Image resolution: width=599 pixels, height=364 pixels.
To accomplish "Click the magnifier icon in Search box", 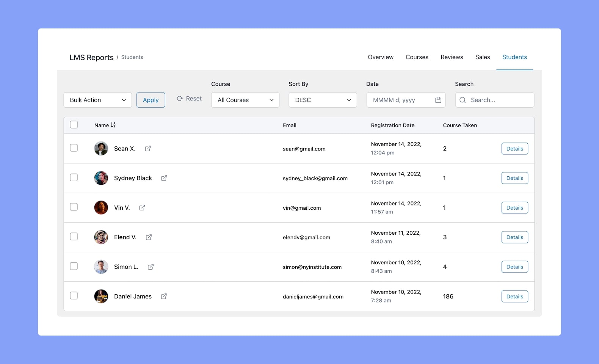I will 463,100.
